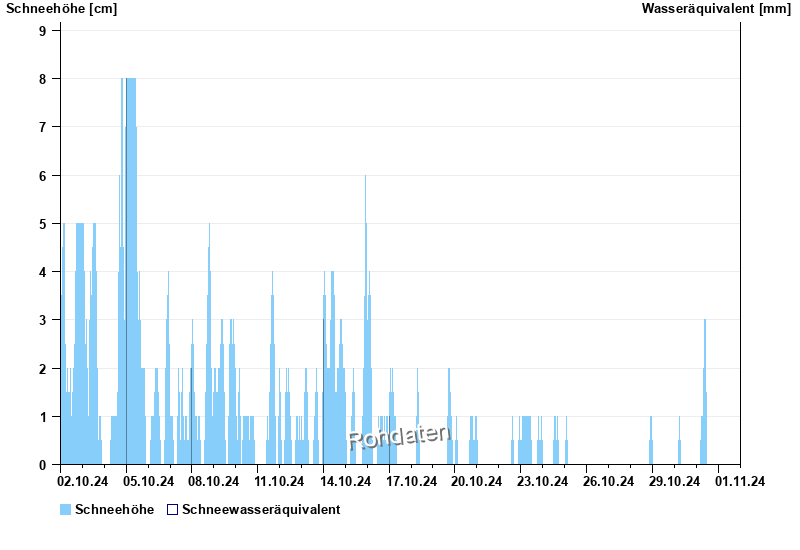Select the 23.10.24 date label
Image resolution: width=800 pixels, height=550 pixels.
coord(542,481)
